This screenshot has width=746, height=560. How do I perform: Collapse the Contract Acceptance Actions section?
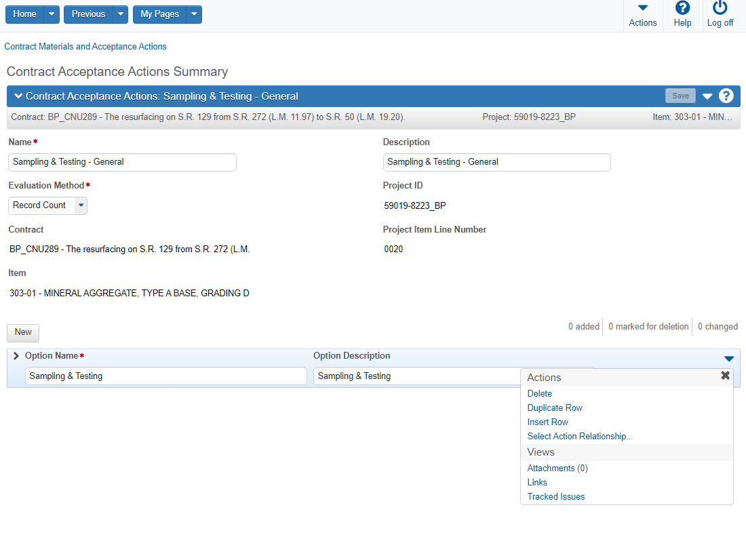click(18, 96)
